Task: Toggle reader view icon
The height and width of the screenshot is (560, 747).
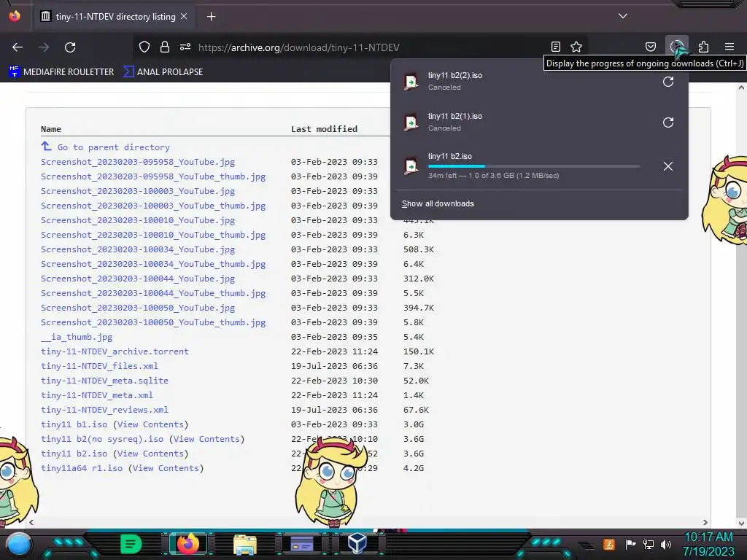Action: click(555, 47)
